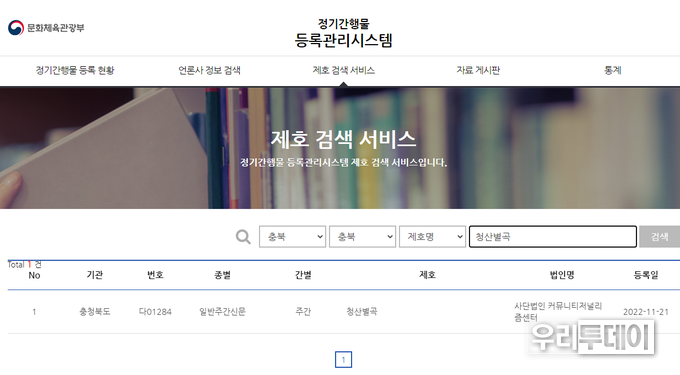680x375 pixels.
Task: Click the Total 1 건 result count
Action: (24, 264)
